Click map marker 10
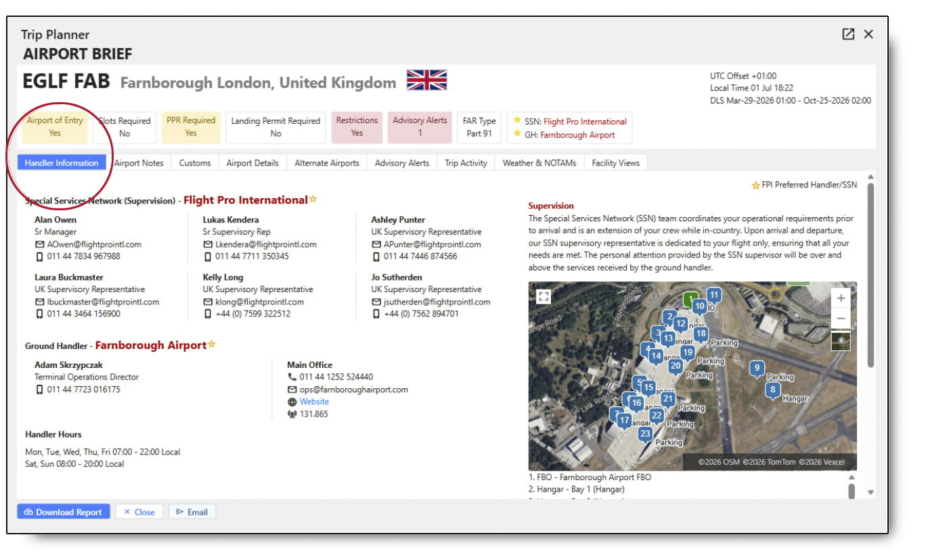Screen dimensions: 926x560 pos(699,306)
